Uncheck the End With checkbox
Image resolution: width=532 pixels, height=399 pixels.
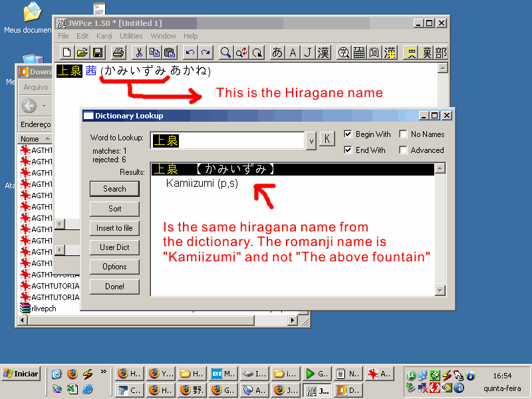(x=348, y=150)
